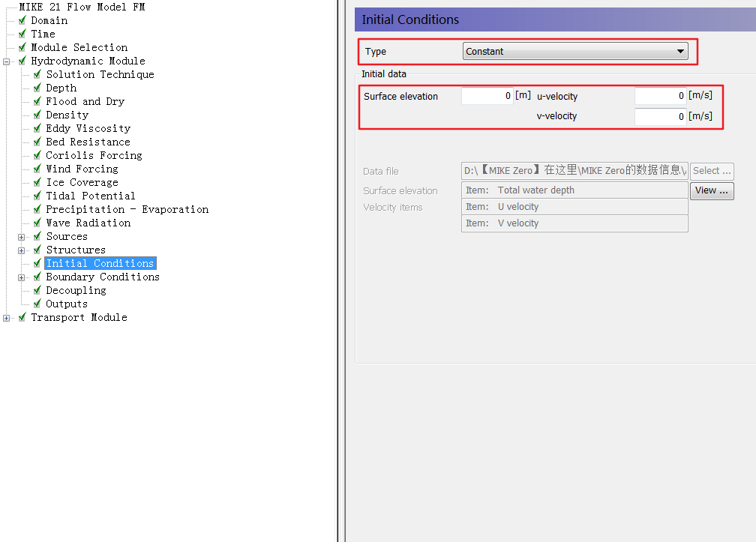Select Module Selection in the tree

pos(79,47)
